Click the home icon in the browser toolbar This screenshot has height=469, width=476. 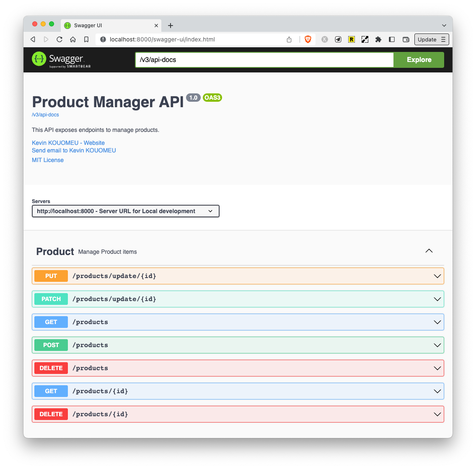click(73, 39)
